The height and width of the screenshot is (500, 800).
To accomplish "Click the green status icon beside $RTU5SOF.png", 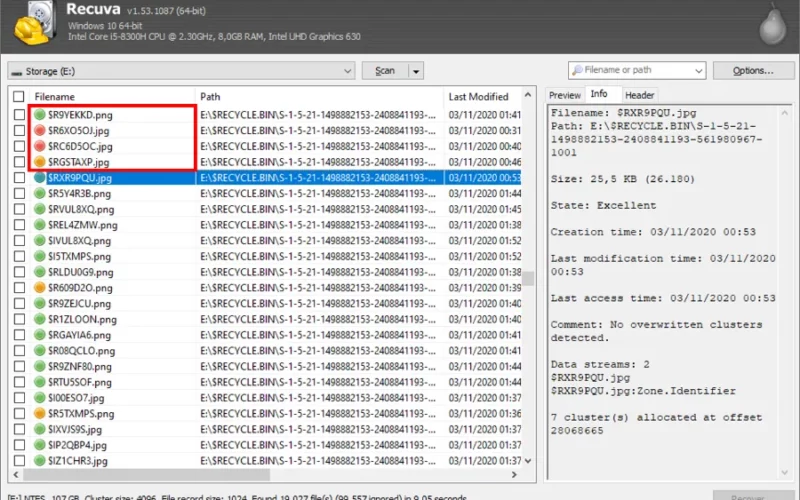I will 40,382.
